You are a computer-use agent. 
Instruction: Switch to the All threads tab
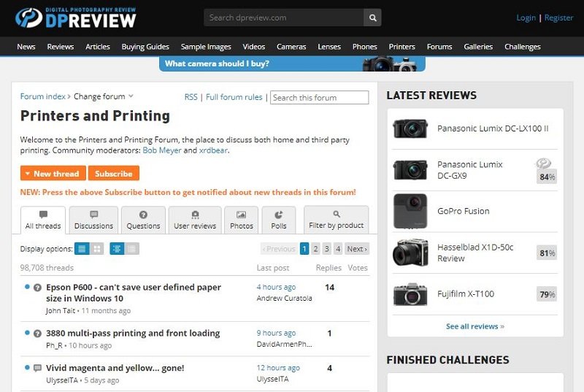tap(43, 220)
